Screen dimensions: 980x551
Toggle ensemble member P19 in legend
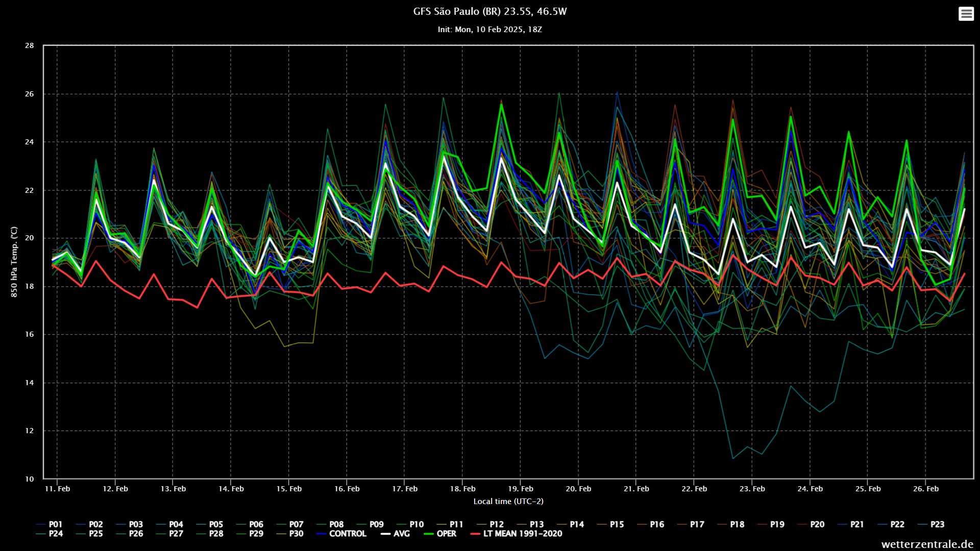771,524
